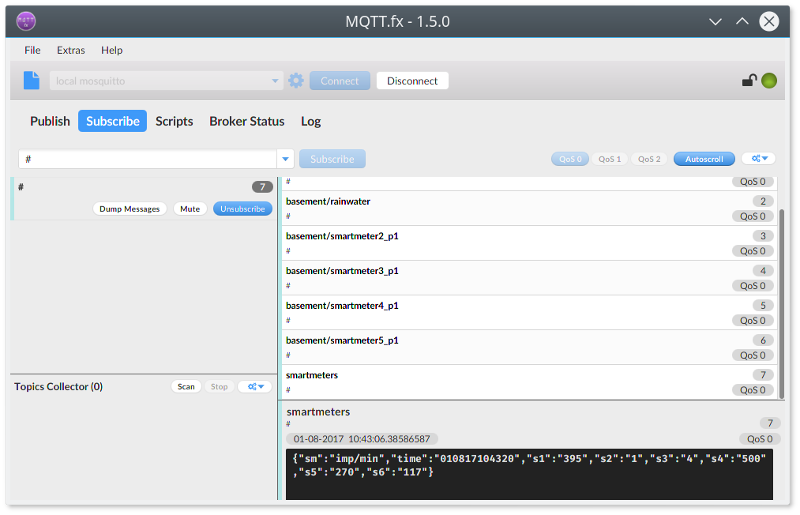Click the QoS 0 badge in message detail pane

tap(760, 439)
